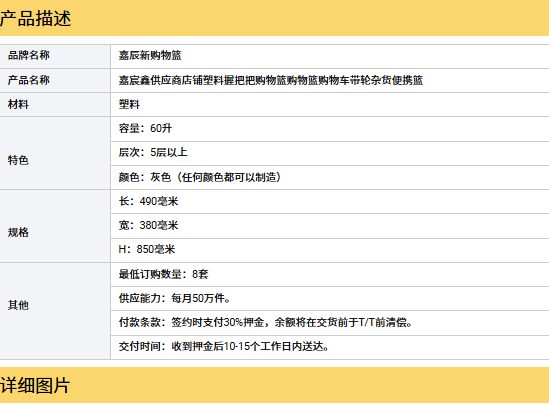Click the long product name text row
This screenshot has width=549, height=407.
[330, 81]
